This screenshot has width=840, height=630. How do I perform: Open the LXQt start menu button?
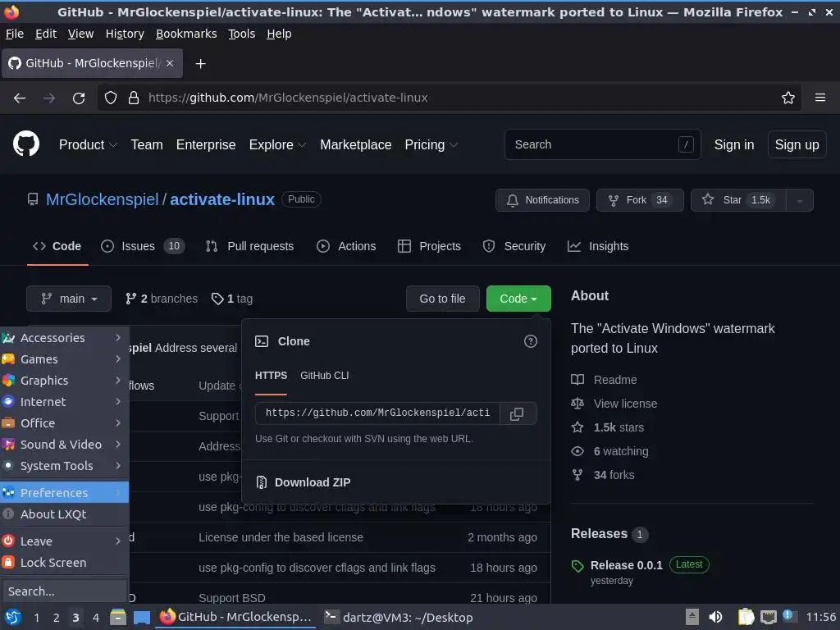point(12,617)
